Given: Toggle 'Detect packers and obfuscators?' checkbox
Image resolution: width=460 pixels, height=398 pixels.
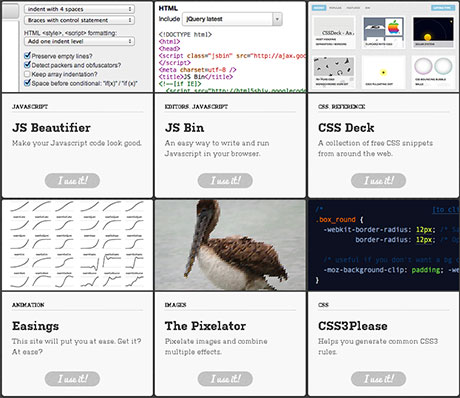Looking at the screenshot, I should pyautogui.click(x=27, y=65).
